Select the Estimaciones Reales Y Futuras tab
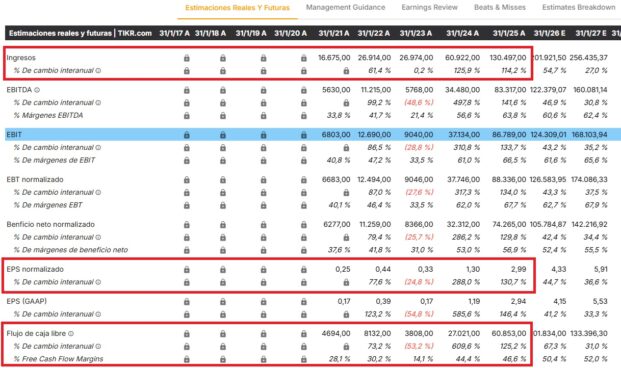The width and height of the screenshot is (621, 368). click(237, 8)
